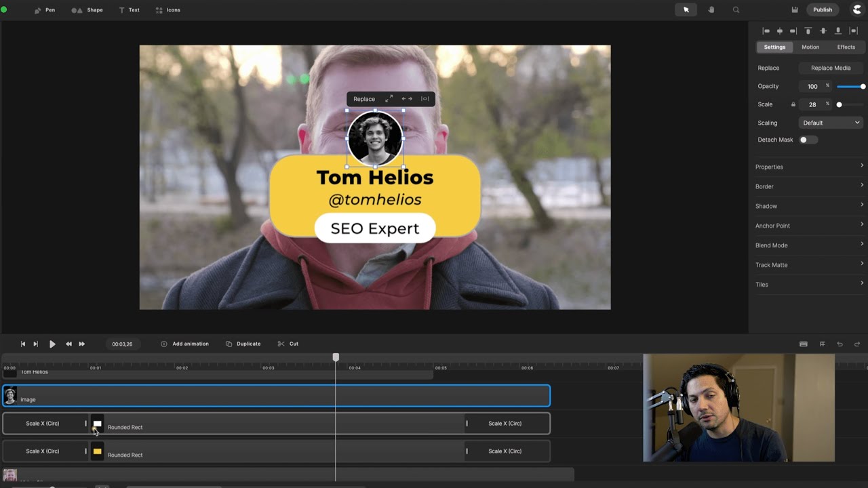
Task: Align selection to bottom edge
Action: click(x=838, y=30)
